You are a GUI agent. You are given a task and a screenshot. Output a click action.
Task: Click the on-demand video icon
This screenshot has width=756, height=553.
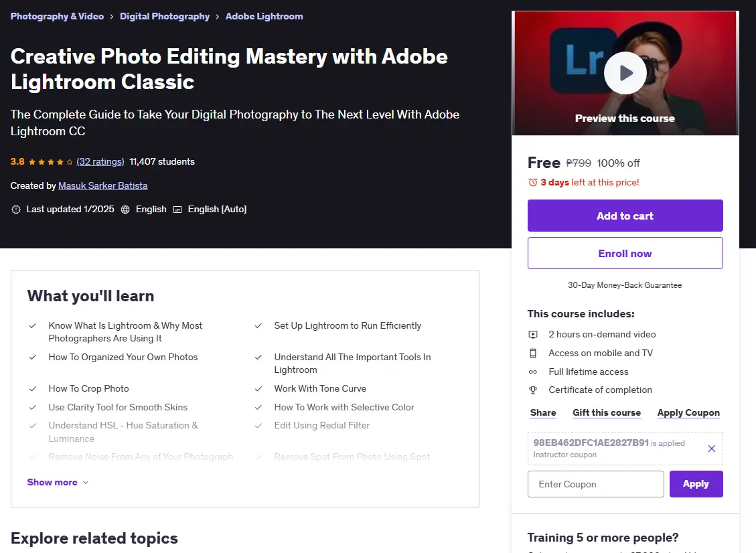tap(533, 334)
